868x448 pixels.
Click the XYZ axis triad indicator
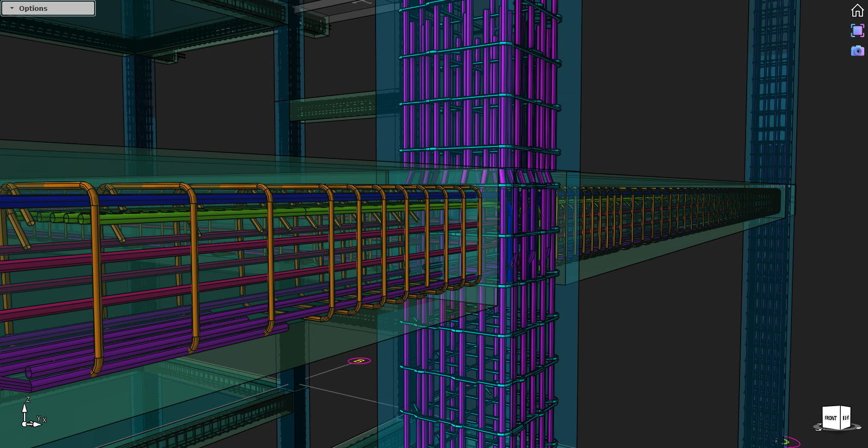[32, 416]
